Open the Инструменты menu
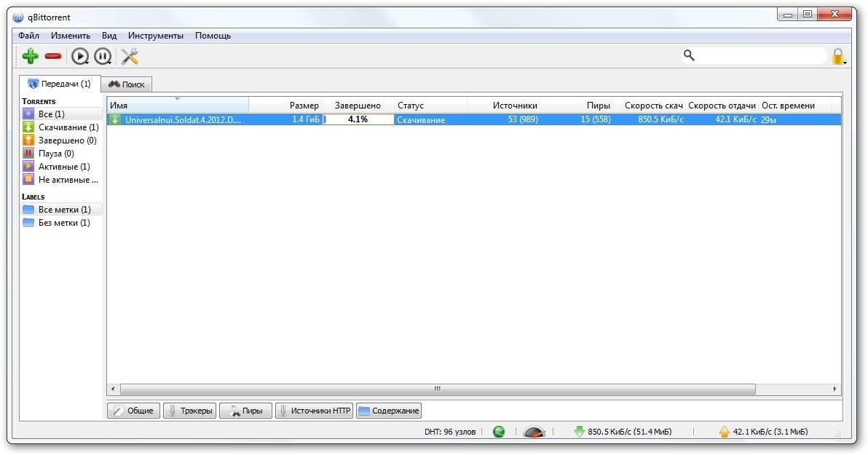868x455 pixels. tap(156, 36)
